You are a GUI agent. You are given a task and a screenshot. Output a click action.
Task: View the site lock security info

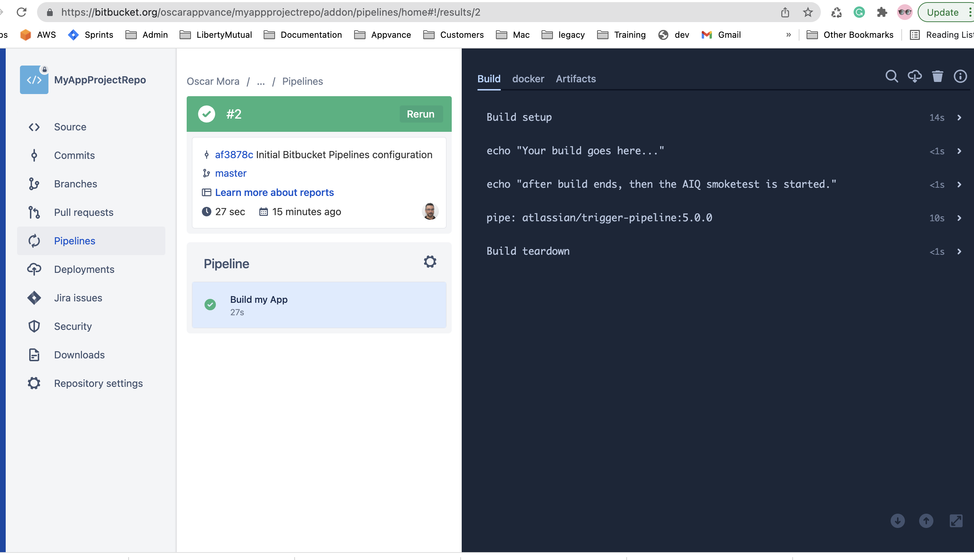(50, 12)
